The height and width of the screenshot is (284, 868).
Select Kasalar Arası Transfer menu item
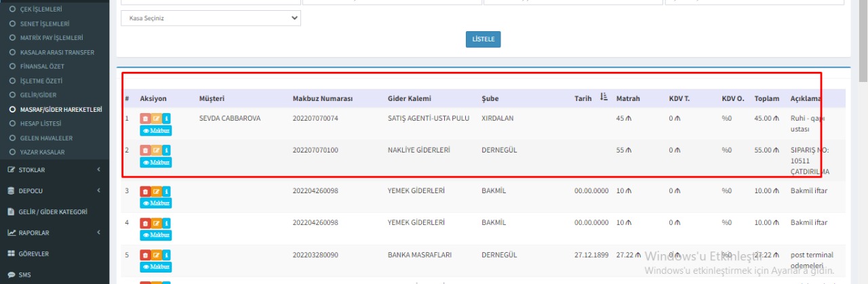click(57, 52)
